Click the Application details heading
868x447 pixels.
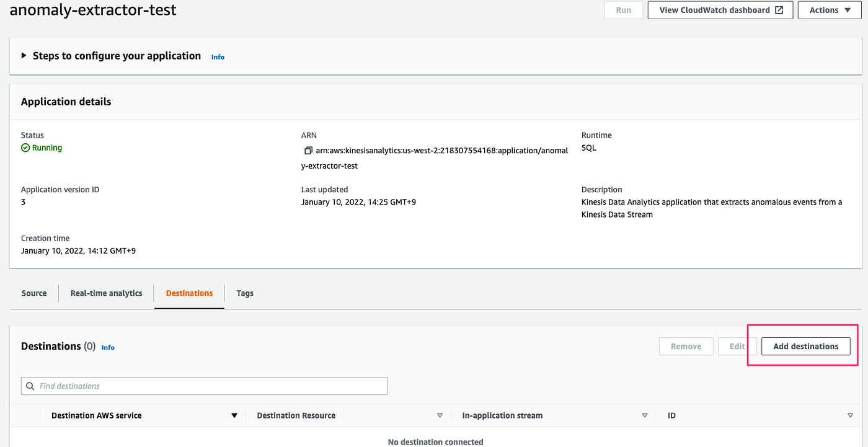(66, 102)
